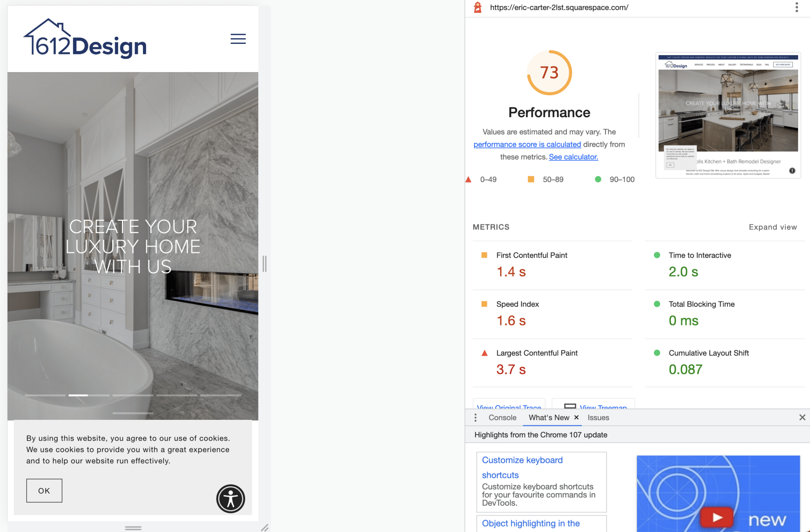Play the Chrome What's New video

(x=716, y=517)
